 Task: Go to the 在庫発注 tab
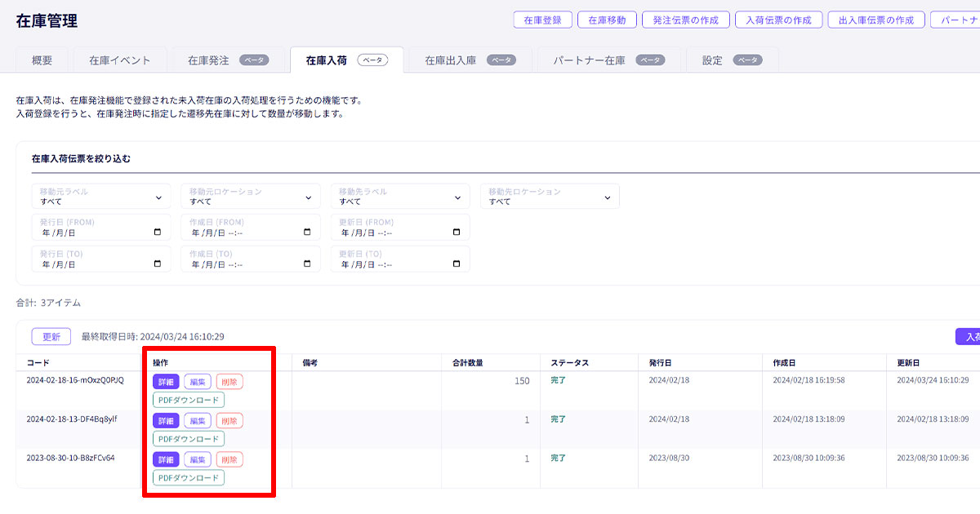(229, 60)
